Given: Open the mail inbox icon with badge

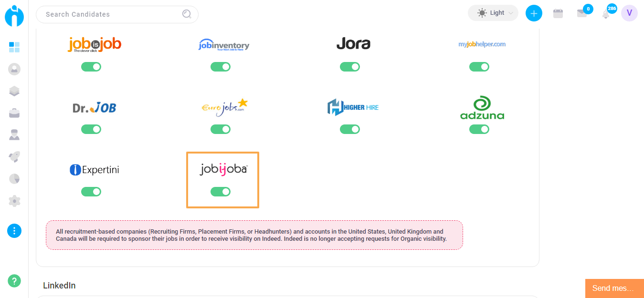Looking at the screenshot, I should coord(582,13).
